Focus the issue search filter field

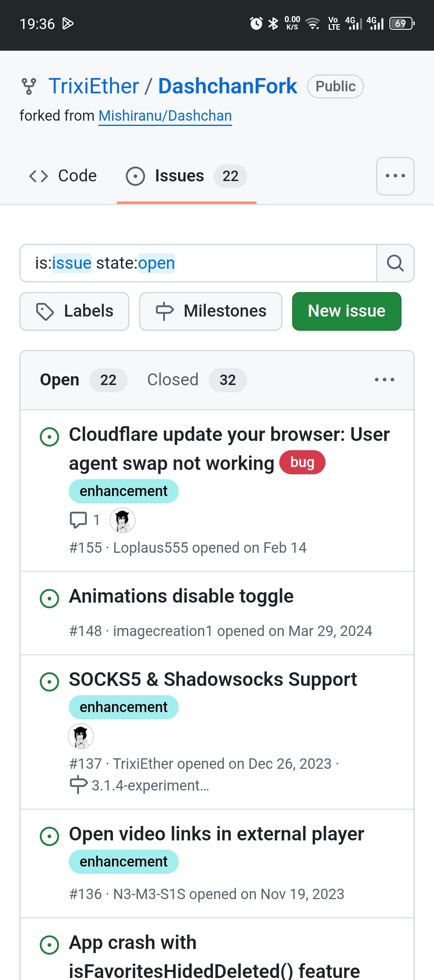tap(198, 263)
